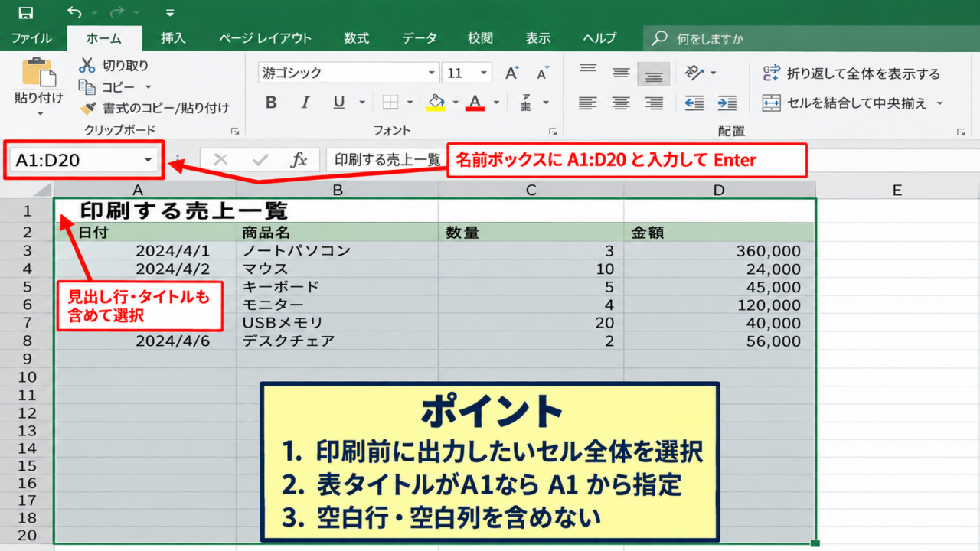Toggle bold formatting

tap(271, 103)
